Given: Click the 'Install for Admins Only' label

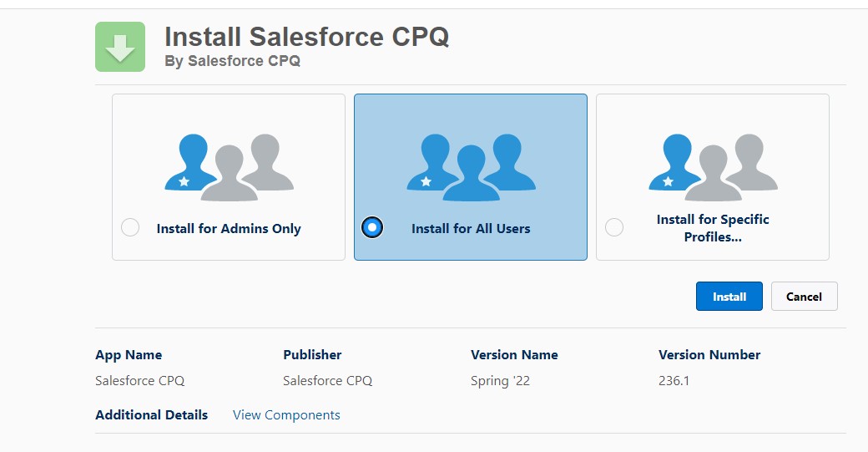Looking at the screenshot, I should pos(229,229).
